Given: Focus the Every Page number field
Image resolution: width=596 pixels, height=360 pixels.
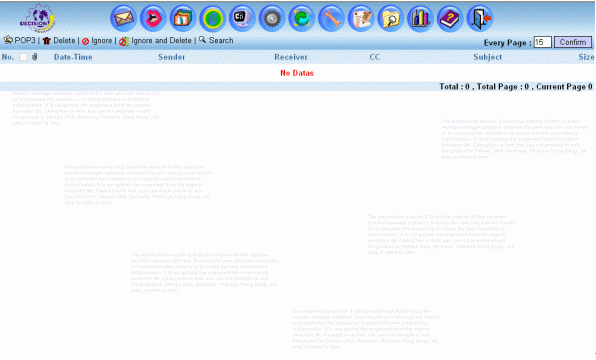Looking at the screenshot, I should point(542,42).
